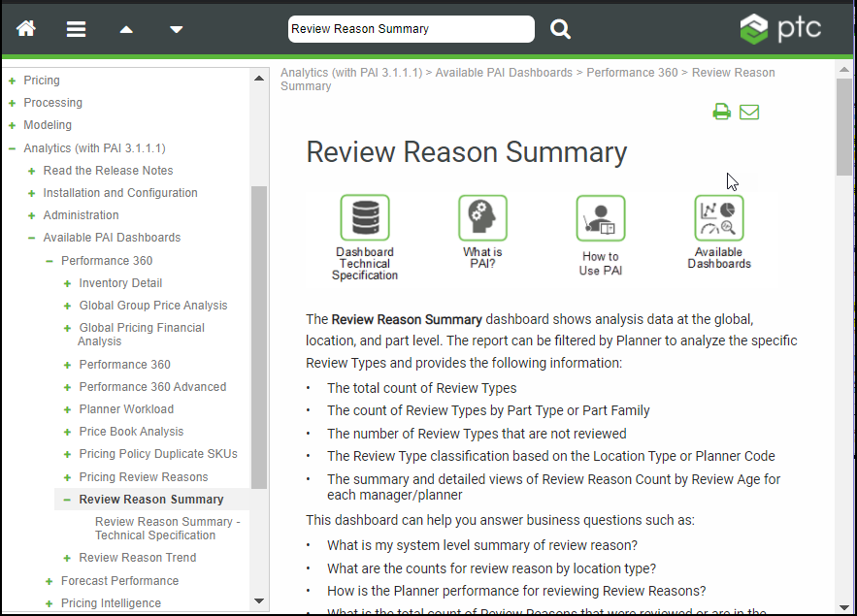Click the next topic down arrow
This screenshot has width=857, height=616.
[176, 29]
